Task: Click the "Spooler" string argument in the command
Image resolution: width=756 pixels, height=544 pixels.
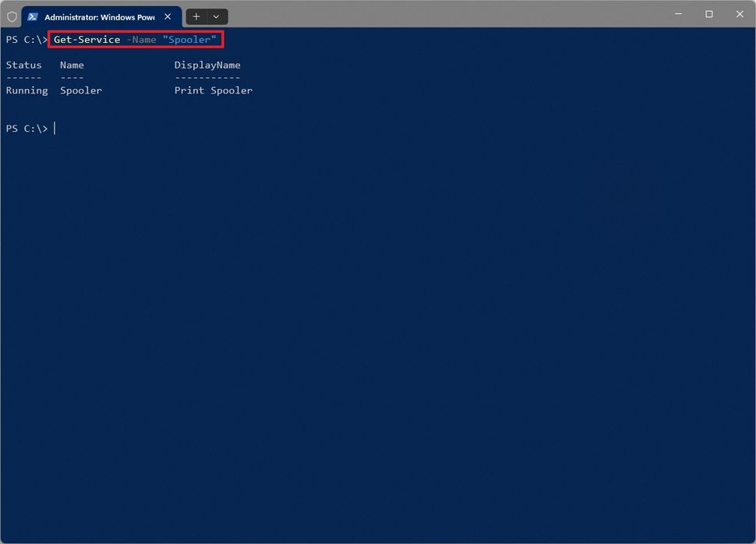Action: point(189,40)
